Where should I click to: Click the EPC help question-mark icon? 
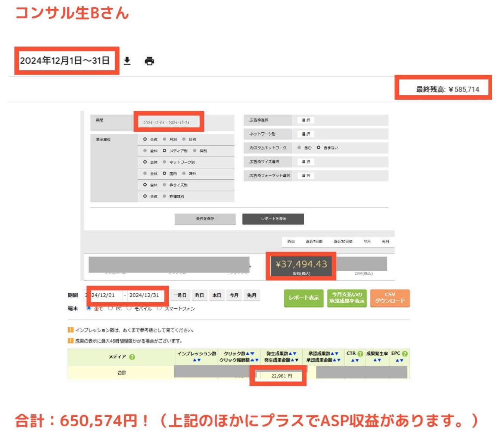pos(405,354)
